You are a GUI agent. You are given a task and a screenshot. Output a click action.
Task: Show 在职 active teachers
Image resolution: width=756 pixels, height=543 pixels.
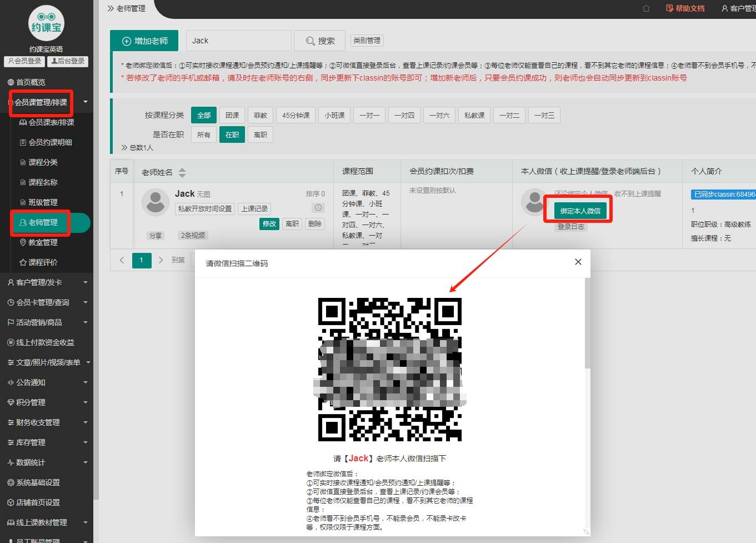(232, 134)
